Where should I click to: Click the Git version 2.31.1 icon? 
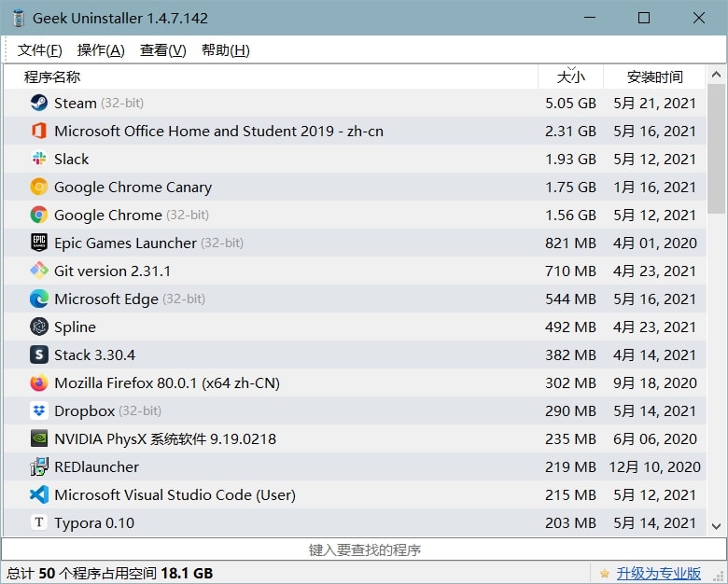tap(39, 271)
